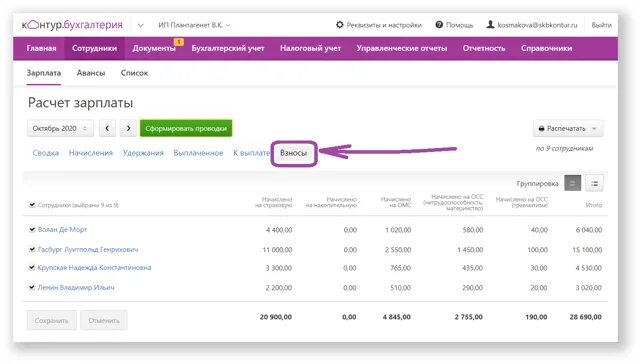Click the Выйти link
This screenshot has width=640, height=364.
coord(601,25)
